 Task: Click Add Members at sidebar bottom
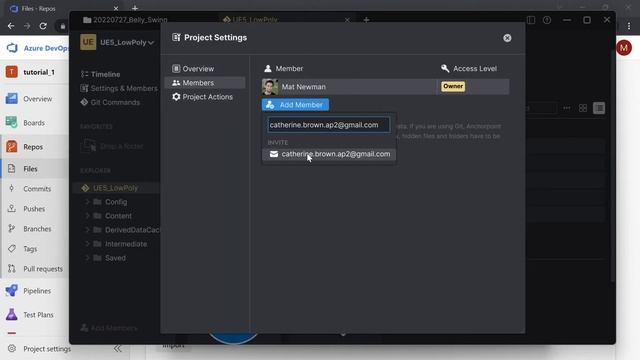[109, 328]
